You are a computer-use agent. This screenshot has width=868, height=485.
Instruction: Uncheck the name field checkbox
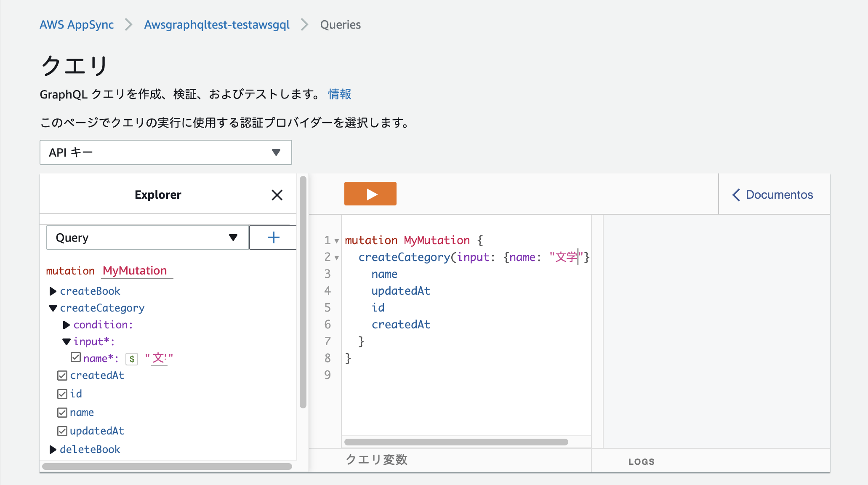point(62,413)
